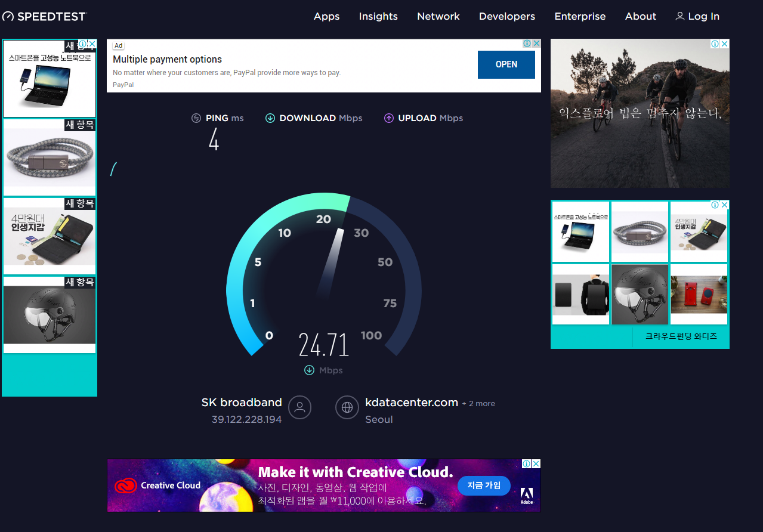
Task: Click the cyclists ad info icon
Action: (715, 44)
